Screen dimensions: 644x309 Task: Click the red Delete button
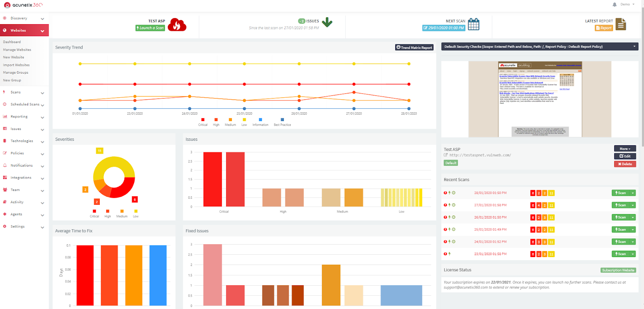pos(625,164)
